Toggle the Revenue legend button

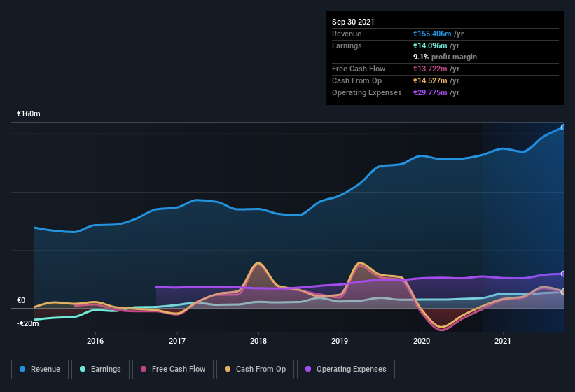click(40, 370)
